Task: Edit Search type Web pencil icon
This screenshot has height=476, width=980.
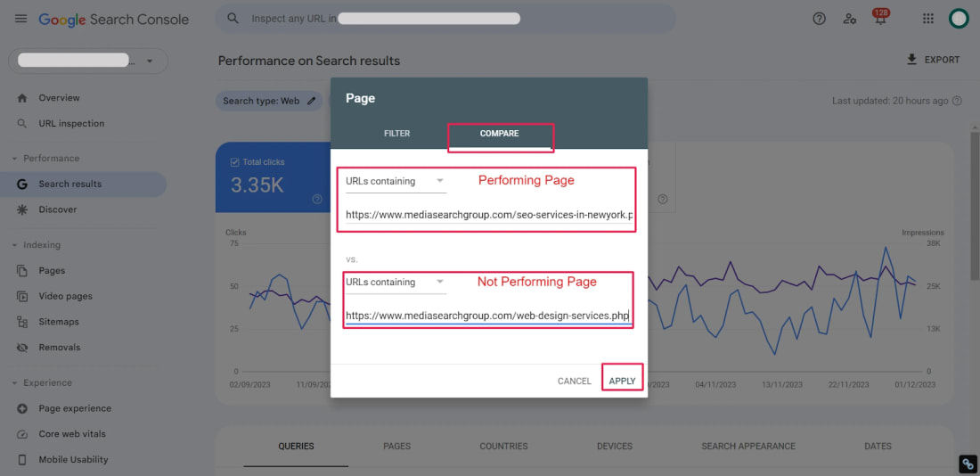Action: 311,101
